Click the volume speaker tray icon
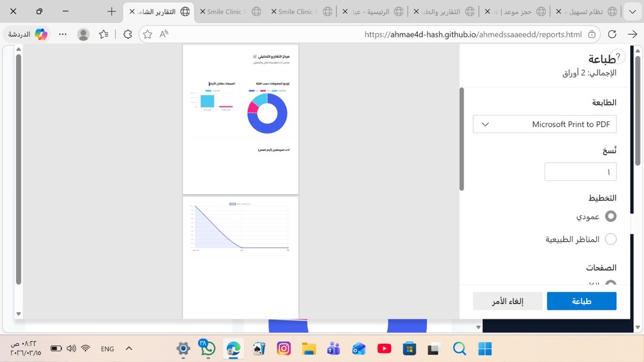The height and width of the screenshot is (362, 644). pyautogui.click(x=71, y=348)
